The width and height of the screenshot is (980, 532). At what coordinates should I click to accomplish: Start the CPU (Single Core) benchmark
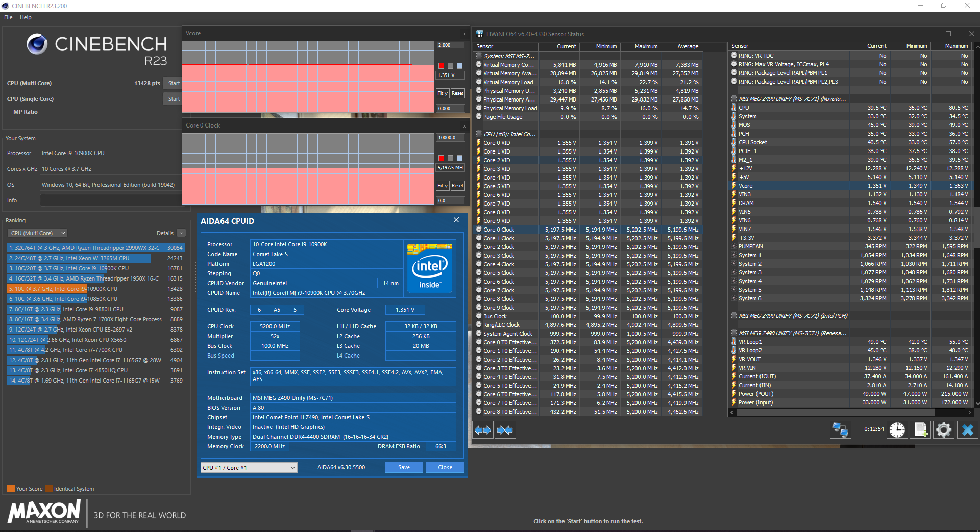click(174, 99)
